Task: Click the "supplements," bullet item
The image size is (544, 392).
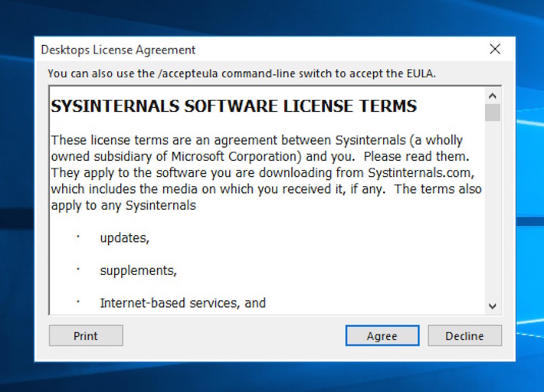Action: pyautogui.click(x=138, y=271)
